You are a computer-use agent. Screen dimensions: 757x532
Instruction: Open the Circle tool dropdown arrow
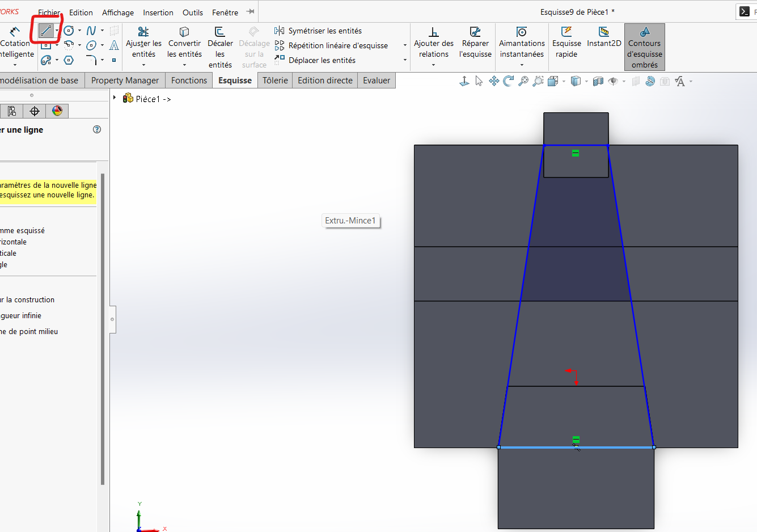pyautogui.click(x=79, y=31)
